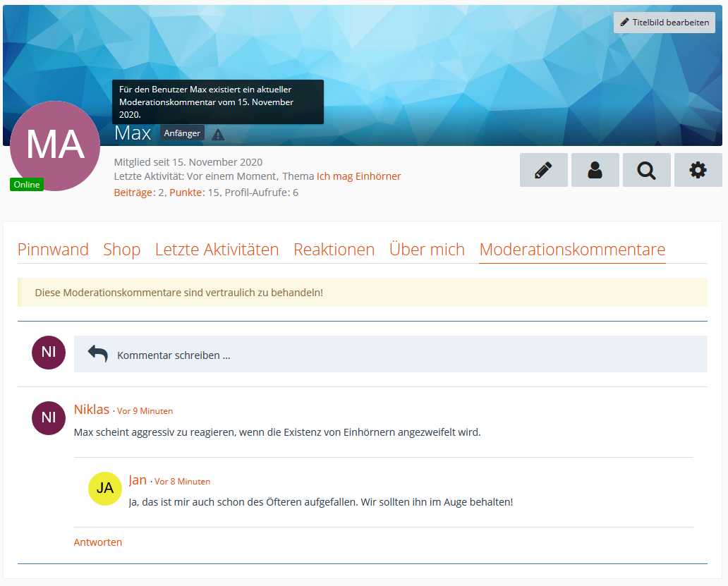Screen dimensions: 728x586
Task: Open the gear settings dropdown
Action: [x=698, y=170]
